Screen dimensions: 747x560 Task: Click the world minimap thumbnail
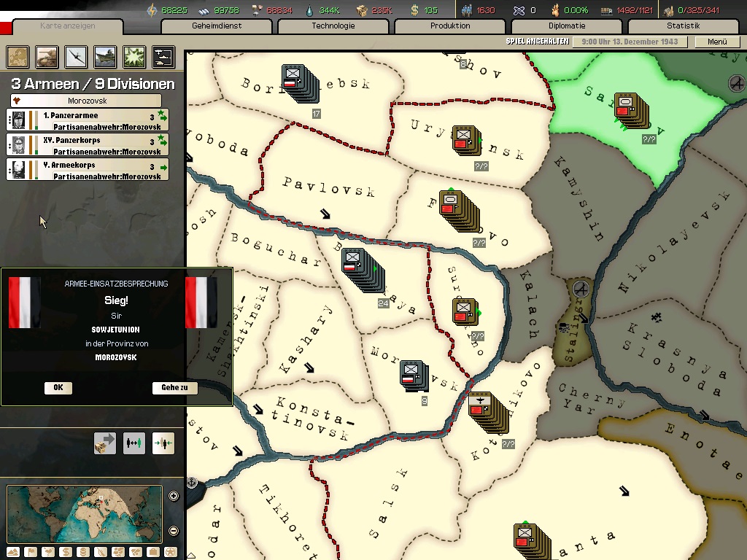click(x=85, y=514)
